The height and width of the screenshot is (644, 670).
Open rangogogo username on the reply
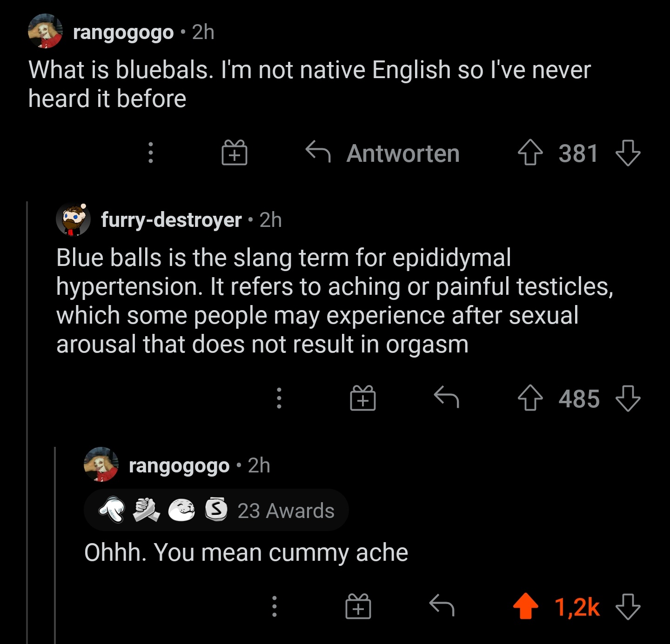pos(179,465)
